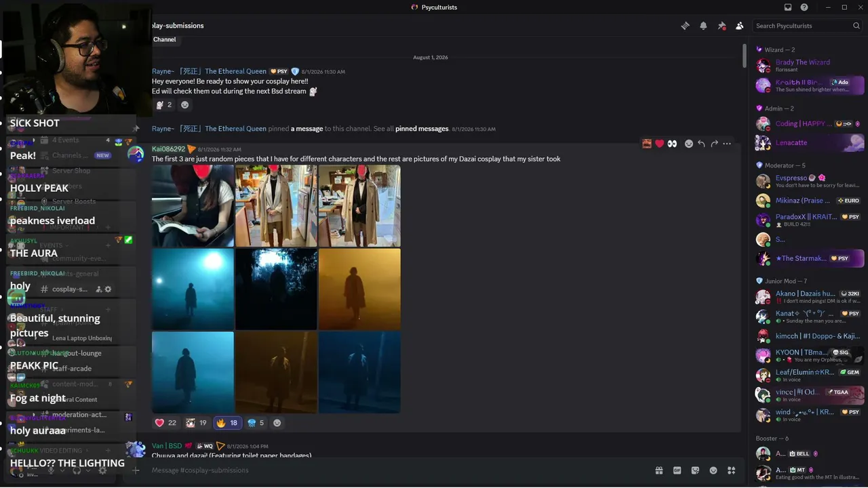This screenshot has width=868, height=488.
Task: React with the eyes quick reaction
Action: click(672, 144)
